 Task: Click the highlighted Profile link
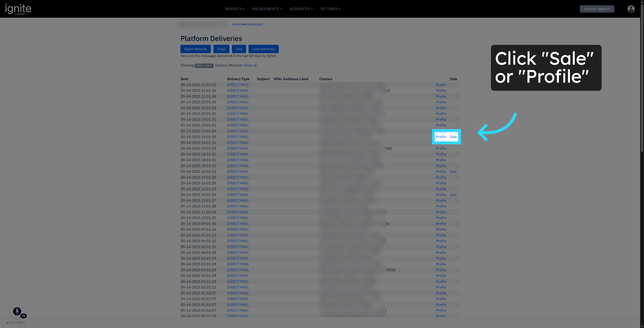(x=441, y=137)
